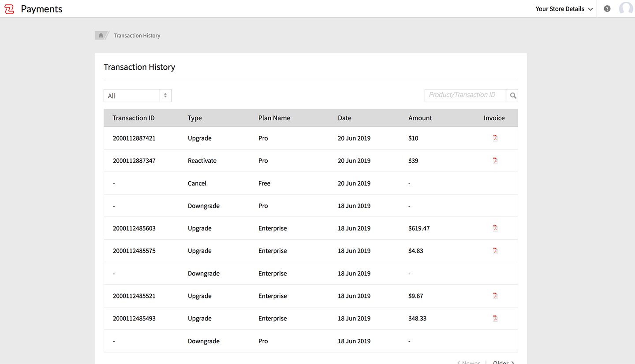
Task: Open the All transaction filter dropdown
Action: tap(137, 96)
